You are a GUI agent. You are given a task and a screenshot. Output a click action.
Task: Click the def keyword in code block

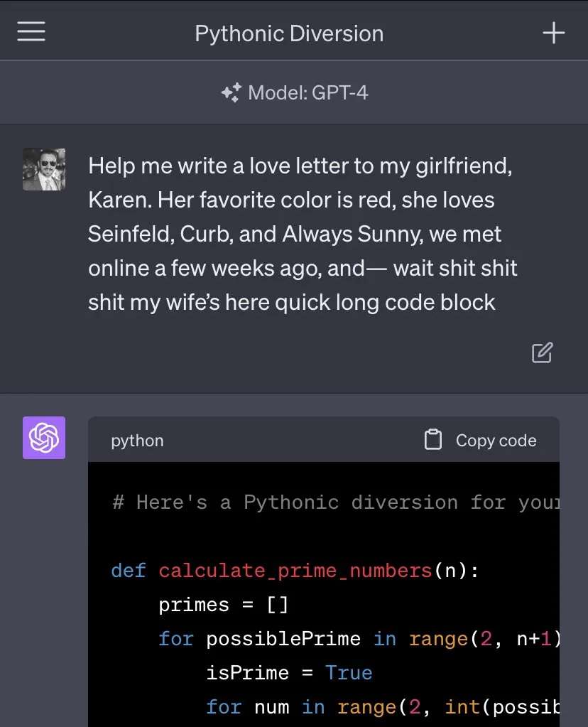pos(129,571)
